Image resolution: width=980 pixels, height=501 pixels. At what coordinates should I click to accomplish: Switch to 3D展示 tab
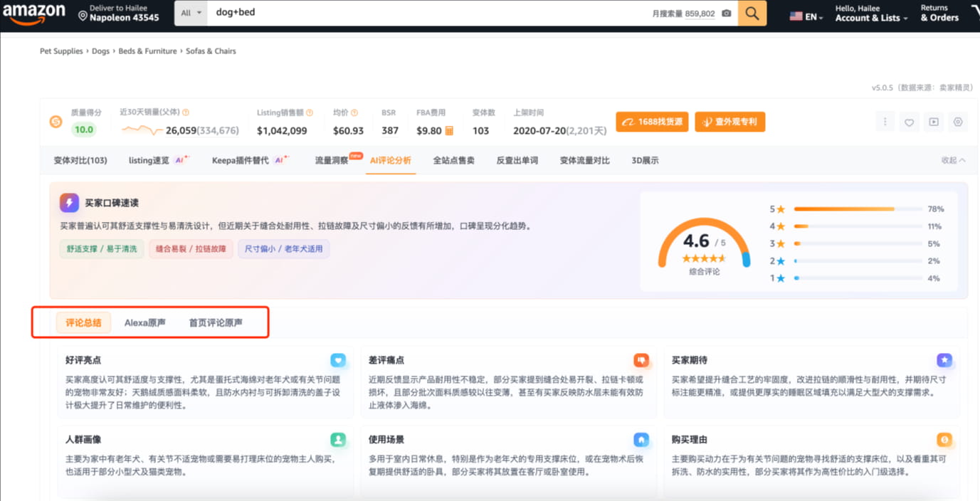click(645, 160)
